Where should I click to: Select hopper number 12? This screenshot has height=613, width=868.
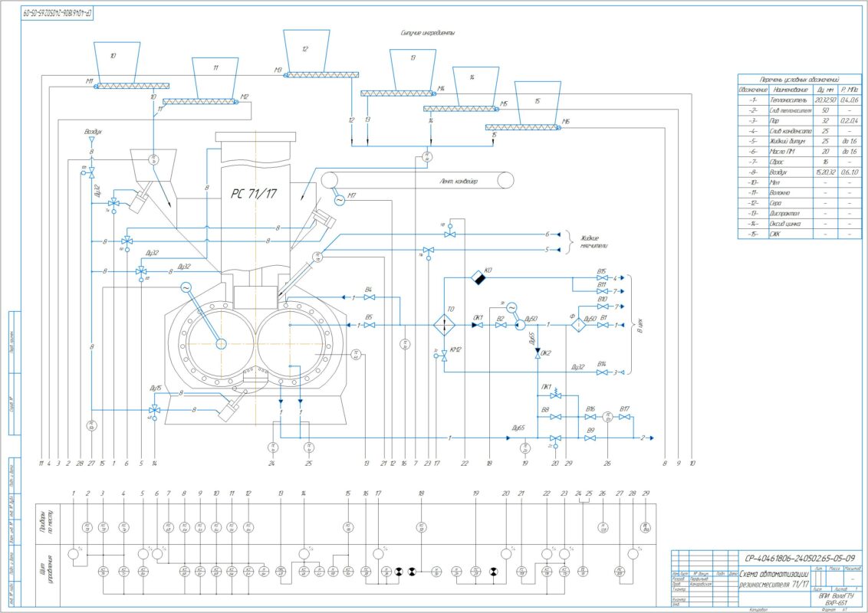coord(306,51)
